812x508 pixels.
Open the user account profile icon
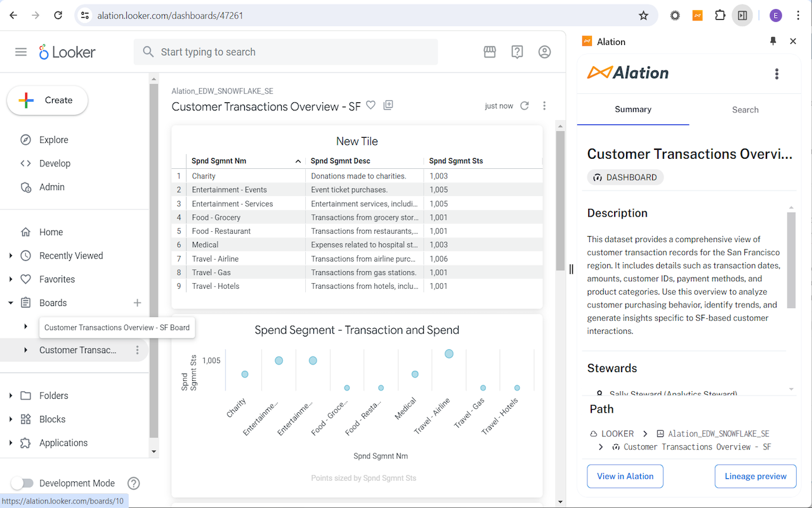point(544,52)
